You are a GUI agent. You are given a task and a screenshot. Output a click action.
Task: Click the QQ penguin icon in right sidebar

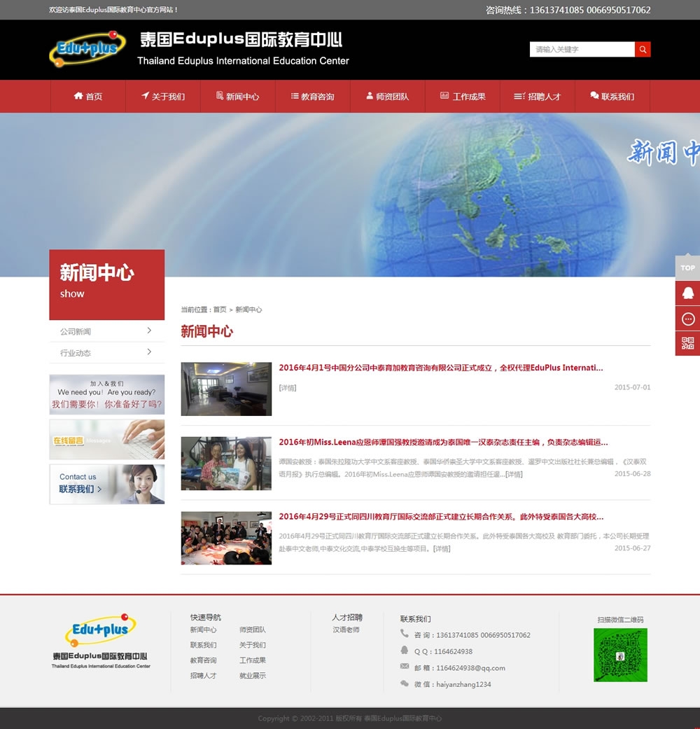(687, 293)
